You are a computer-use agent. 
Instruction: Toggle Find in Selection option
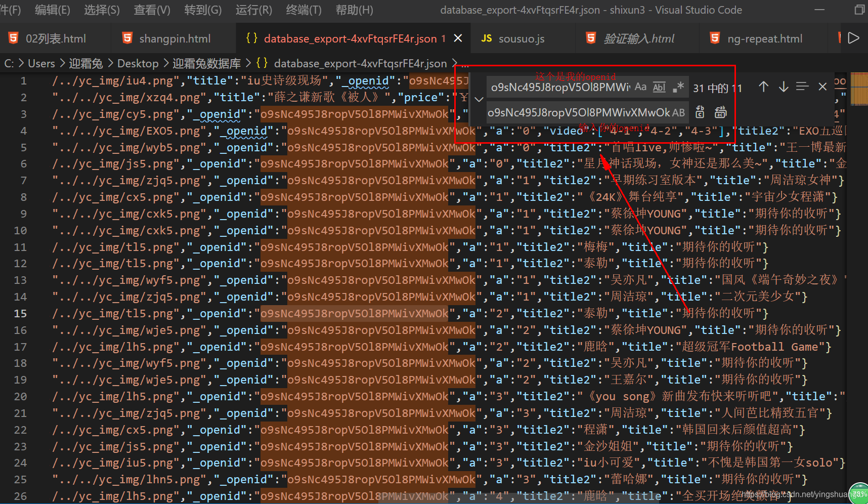coord(802,87)
